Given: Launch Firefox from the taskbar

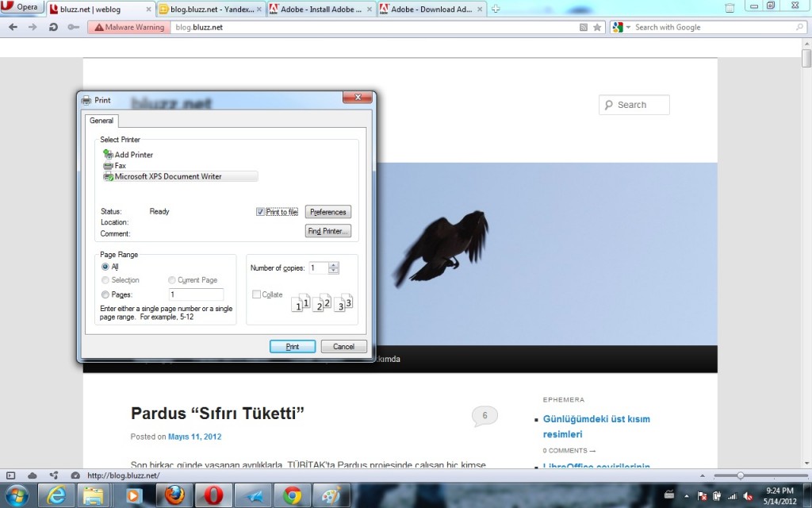Looking at the screenshot, I should [174, 496].
